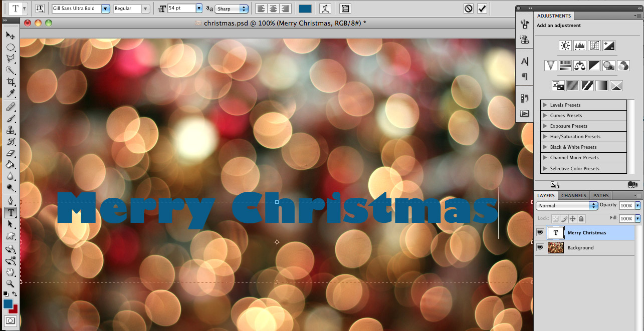
Task: Open the Layers panel menu
Action: click(x=637, y=195)
